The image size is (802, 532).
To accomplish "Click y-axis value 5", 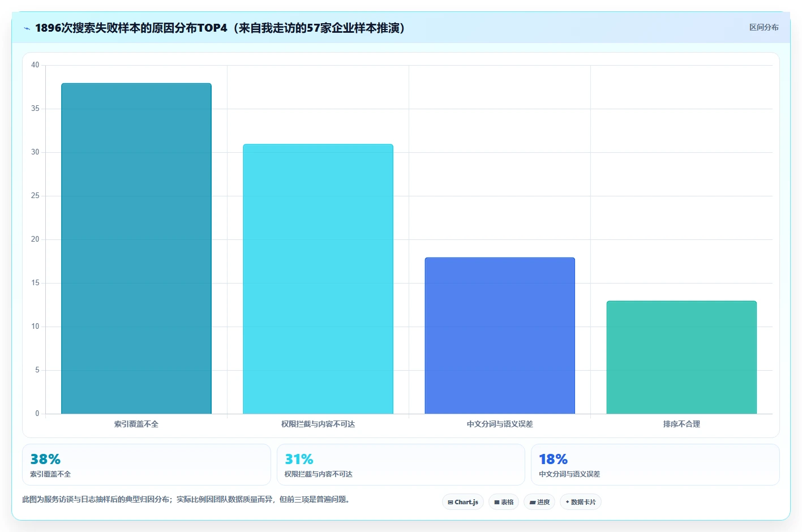I will point(37,370).
